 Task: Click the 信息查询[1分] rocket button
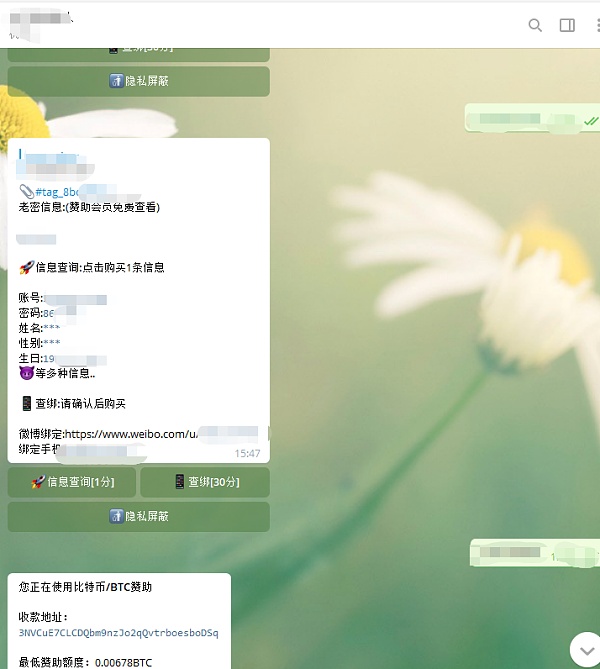coord(73,482)
